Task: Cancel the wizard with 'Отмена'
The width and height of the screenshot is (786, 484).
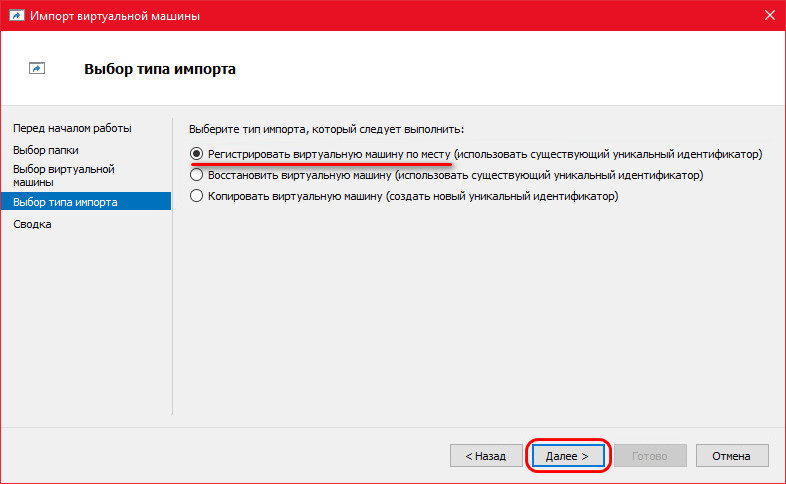Action: (732, 456)
